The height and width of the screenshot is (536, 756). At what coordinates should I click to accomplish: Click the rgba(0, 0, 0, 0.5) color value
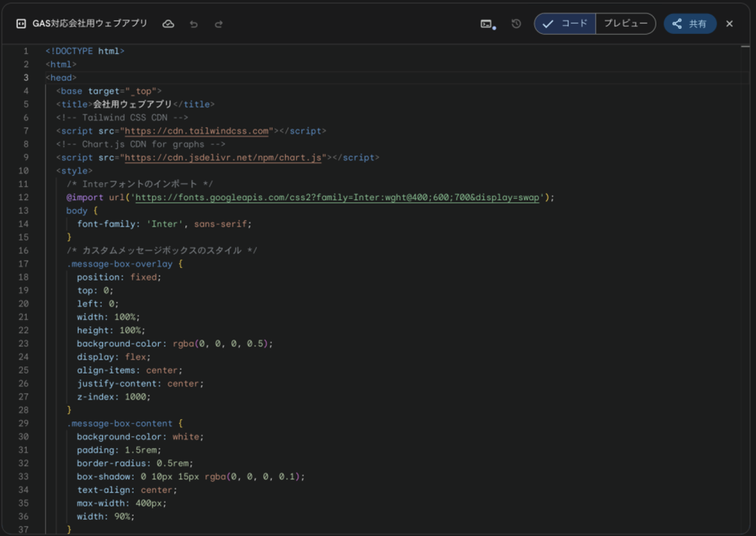(x=221, y=344)
